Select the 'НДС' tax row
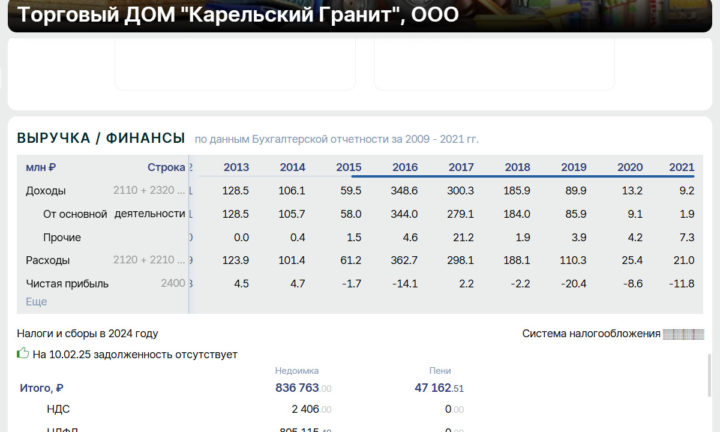The image size is (720, 432). point(58,409)
